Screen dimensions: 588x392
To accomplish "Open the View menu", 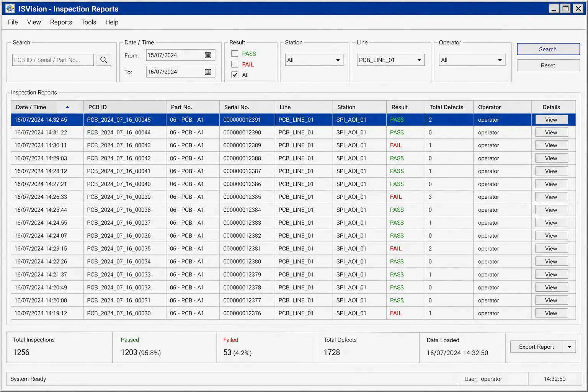I will (34, 22).
